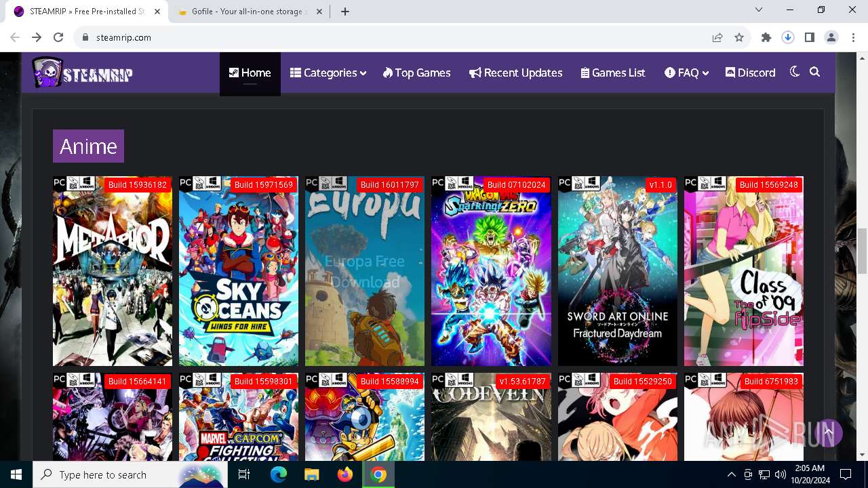The height and width of the screenshot is (488, 868).
Task: Expand the FAQ dropdown menu
Action: click(x=687, y=73)
